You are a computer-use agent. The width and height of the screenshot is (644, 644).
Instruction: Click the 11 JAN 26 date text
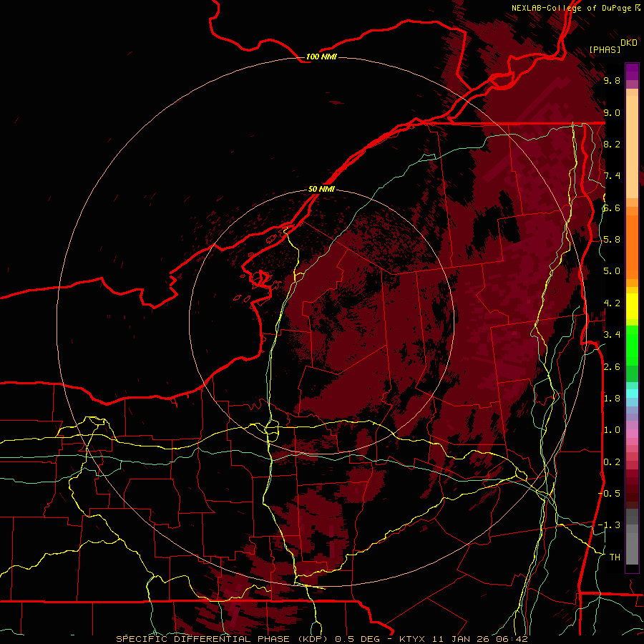[464, 639]
